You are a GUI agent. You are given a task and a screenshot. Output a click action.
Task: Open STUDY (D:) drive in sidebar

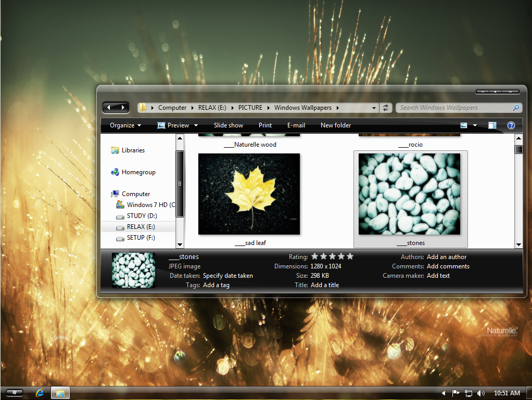[142, 215]
